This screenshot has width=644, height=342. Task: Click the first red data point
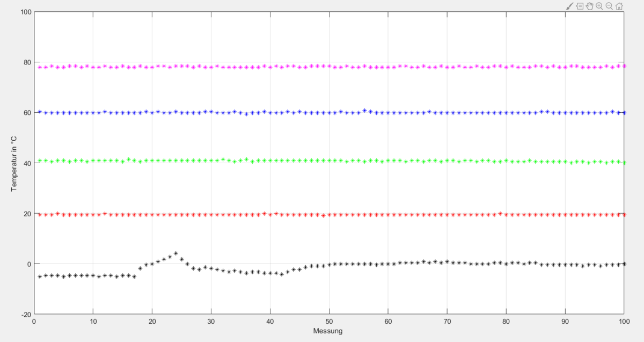[40, 215]
